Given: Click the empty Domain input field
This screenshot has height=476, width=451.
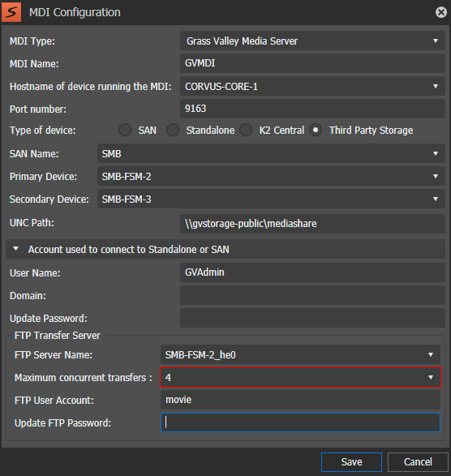Looking at the screenshot, I should pos(312,295).
